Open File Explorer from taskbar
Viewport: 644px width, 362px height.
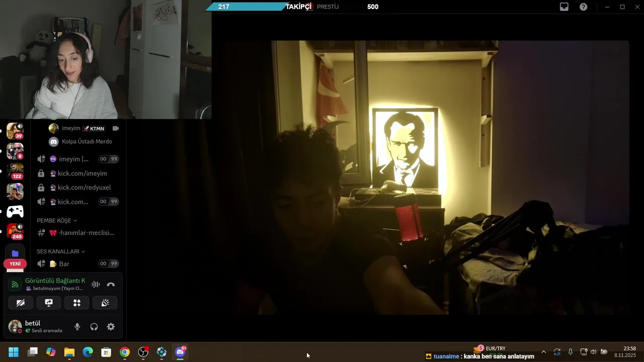point(69,352)
